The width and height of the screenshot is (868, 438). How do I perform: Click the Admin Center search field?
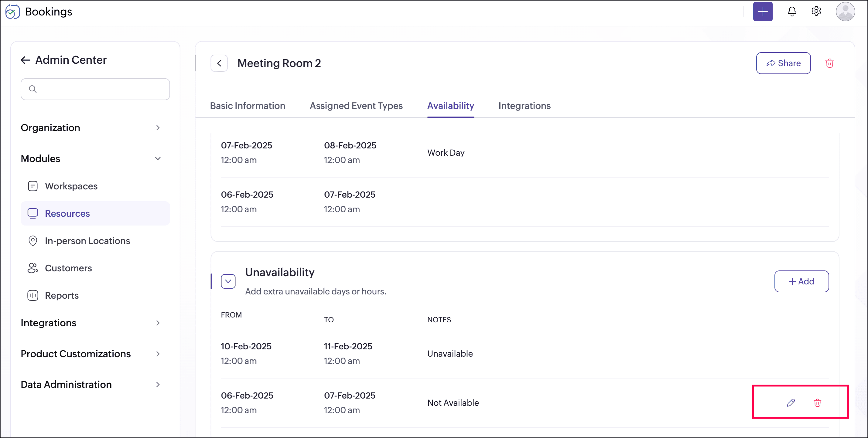click(95, 89)
